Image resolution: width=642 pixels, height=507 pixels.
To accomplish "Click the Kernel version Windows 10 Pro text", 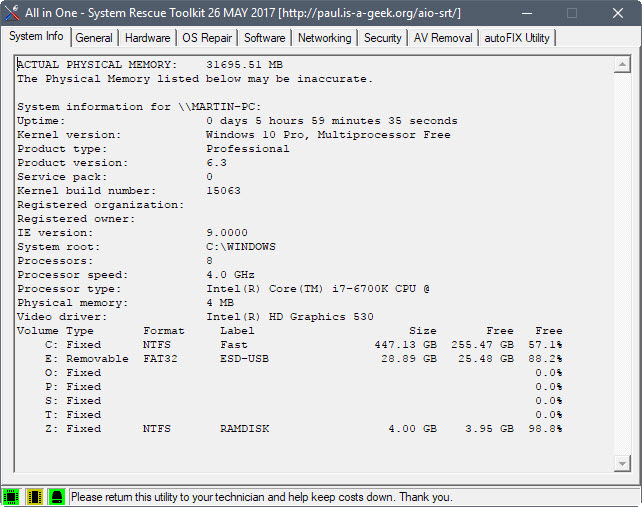I will (x=328, y=135).
